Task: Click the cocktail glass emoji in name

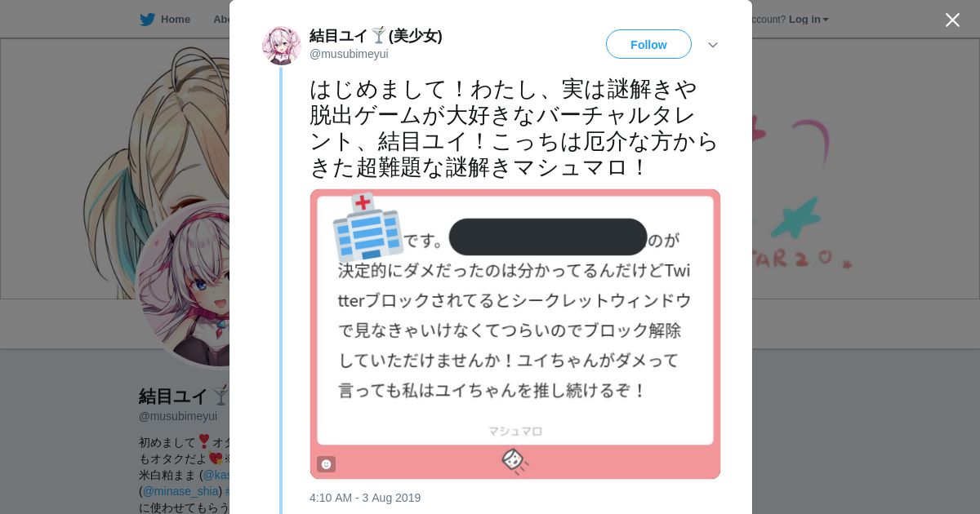Action: [378, 35]
